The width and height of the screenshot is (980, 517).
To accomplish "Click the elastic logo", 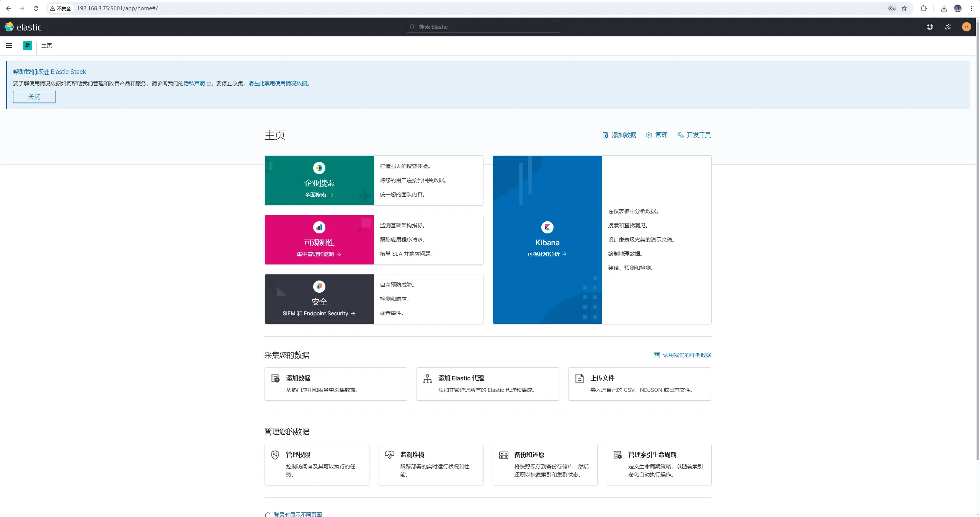I will click(x=23, y=27).
